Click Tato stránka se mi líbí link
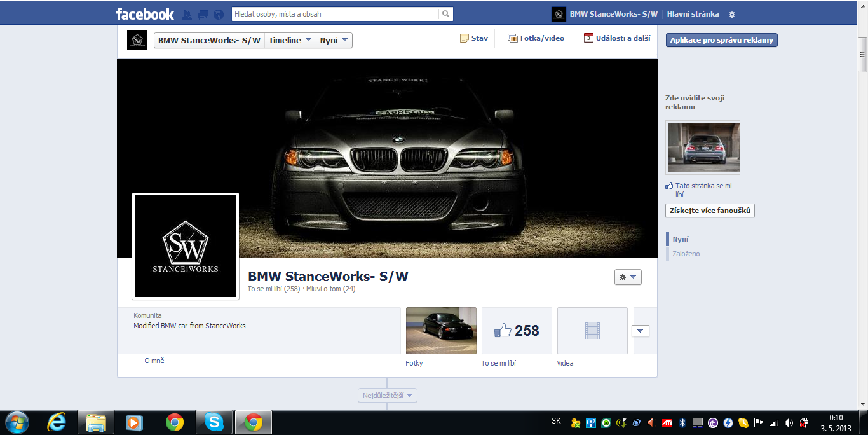This screenshot has height=435, width=868. click(703, 190)
